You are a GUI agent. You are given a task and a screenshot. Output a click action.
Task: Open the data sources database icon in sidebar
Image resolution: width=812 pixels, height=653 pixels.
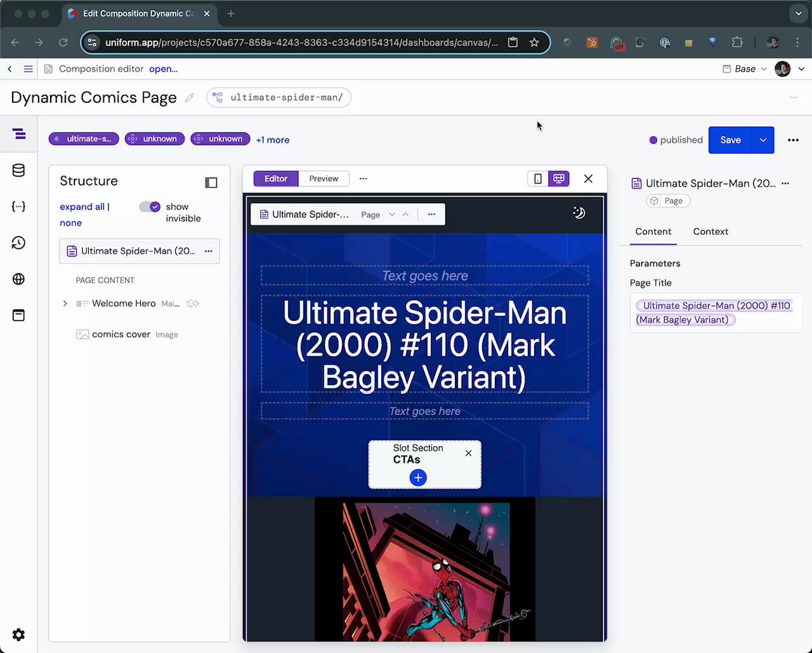[18, 170]
